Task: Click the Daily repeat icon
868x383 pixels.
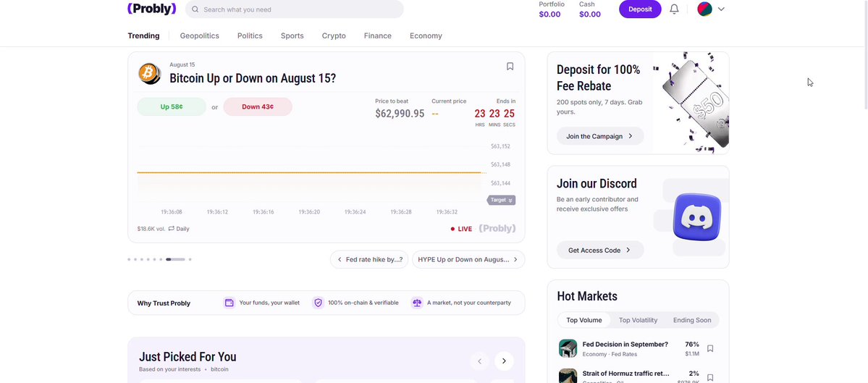Action: click(172, 229)
